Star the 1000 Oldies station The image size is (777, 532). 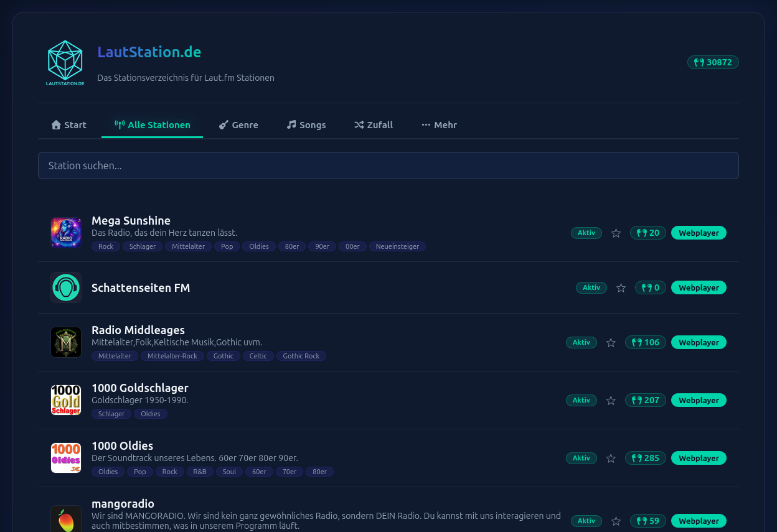[611, 459]
